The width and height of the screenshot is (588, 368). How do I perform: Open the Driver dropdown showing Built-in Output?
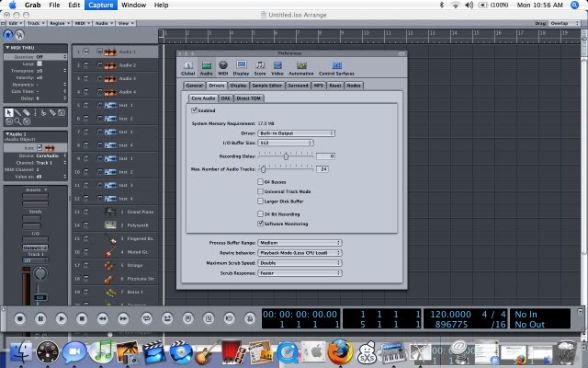pos(296,133)
